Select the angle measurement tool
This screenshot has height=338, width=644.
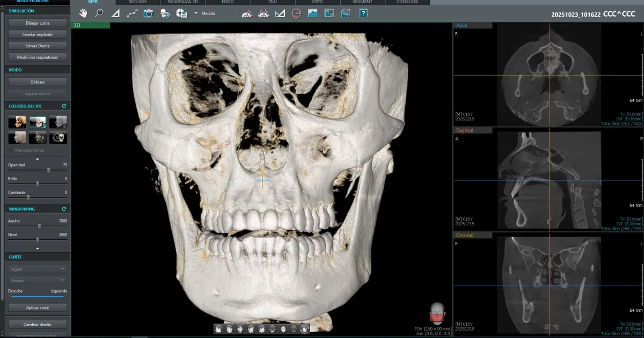[x=115, y=13]
